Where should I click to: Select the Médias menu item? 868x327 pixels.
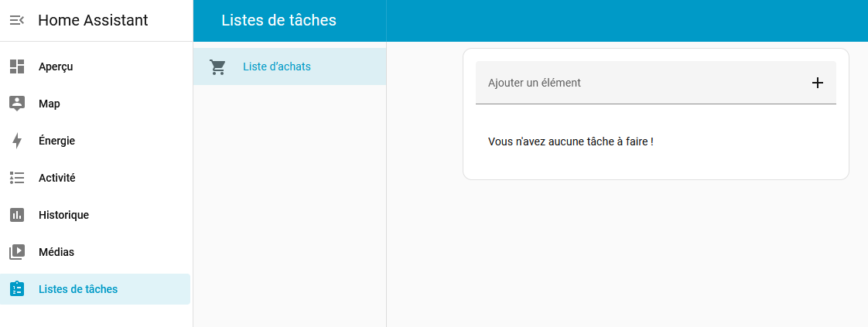point(56,252)
